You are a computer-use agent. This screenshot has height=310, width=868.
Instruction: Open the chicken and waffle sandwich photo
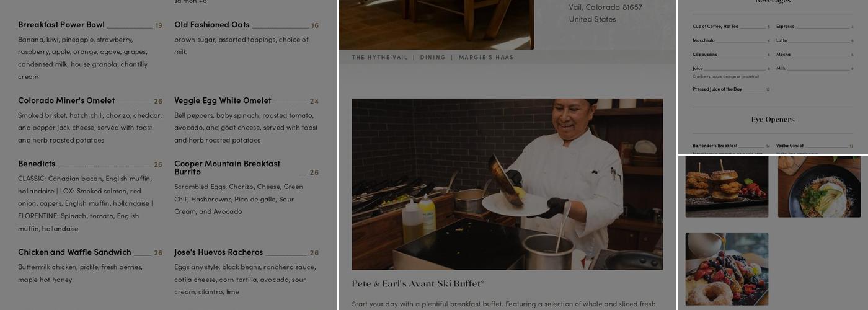727,187
